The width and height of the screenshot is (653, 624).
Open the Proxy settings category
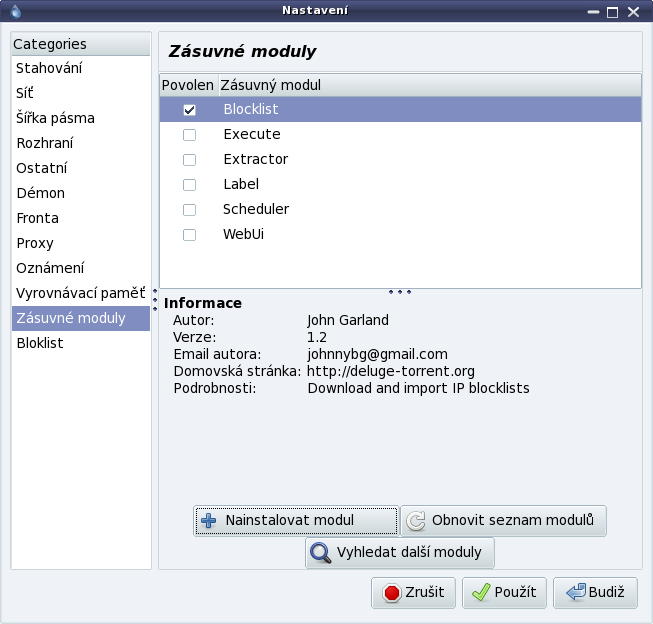tap(35, 243)
